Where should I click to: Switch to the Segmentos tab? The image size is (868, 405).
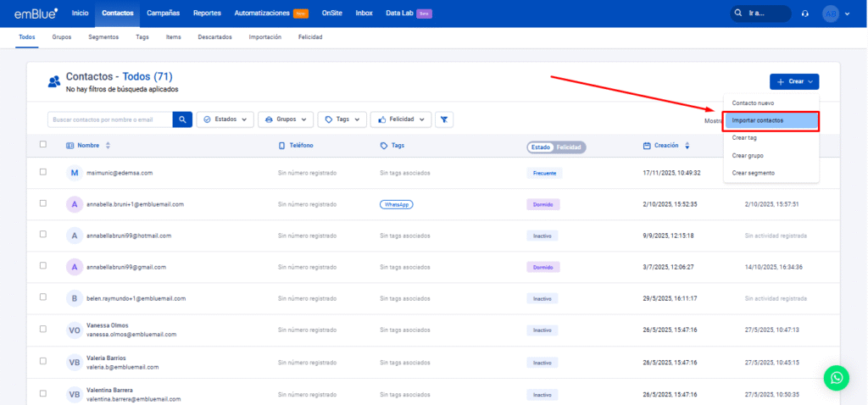[103, 37]
